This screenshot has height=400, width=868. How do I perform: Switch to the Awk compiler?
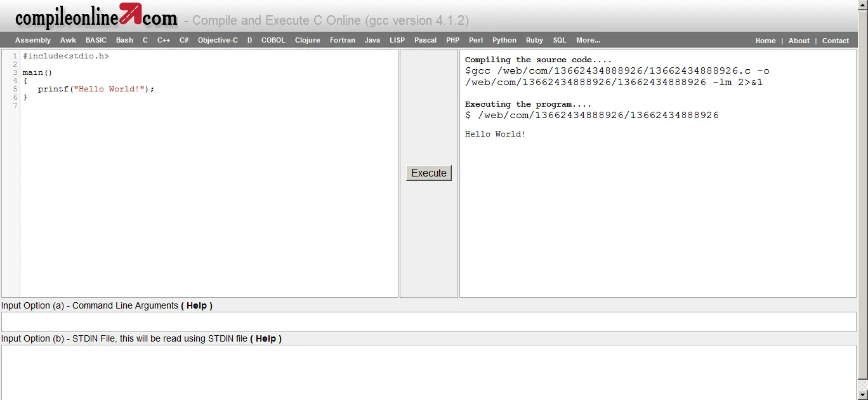[68, 40]
